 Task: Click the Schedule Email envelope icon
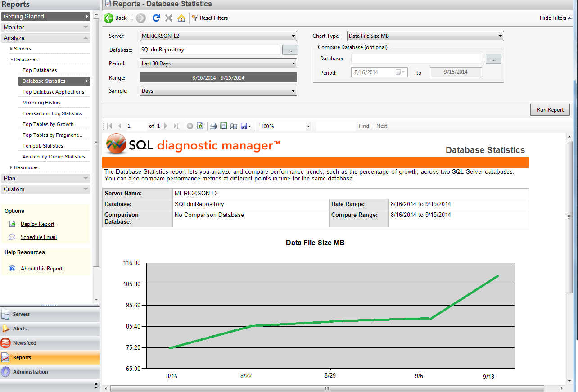point(13,237)
